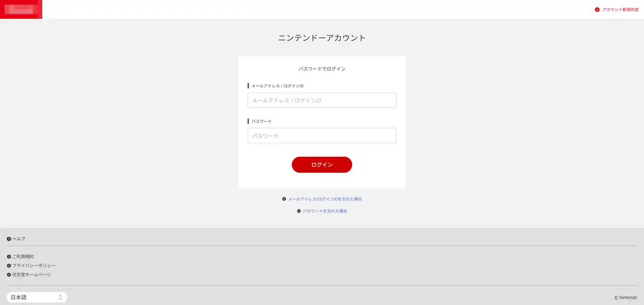The width and height of the screenshot is (644, 305).
Task: Click the question mark icon beside ヘルプ
Action: (x=9, y=239)
